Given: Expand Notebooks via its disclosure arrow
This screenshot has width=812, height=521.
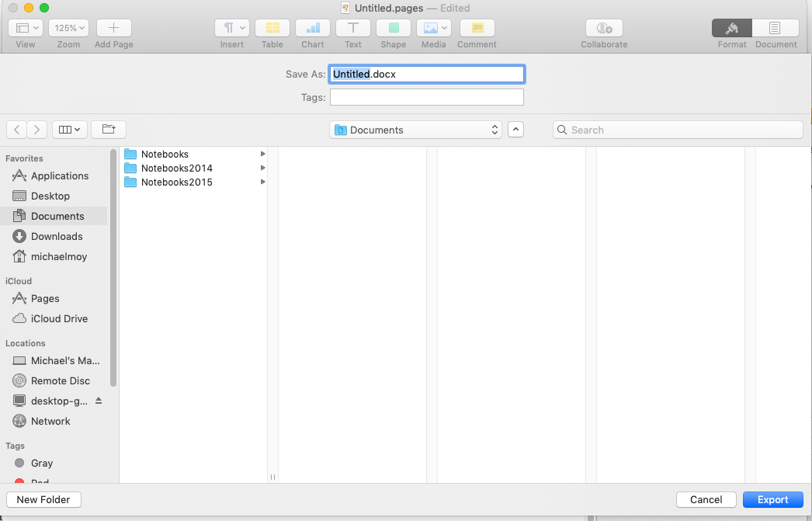Looking at the screenshot, I should tap(262, 154).
